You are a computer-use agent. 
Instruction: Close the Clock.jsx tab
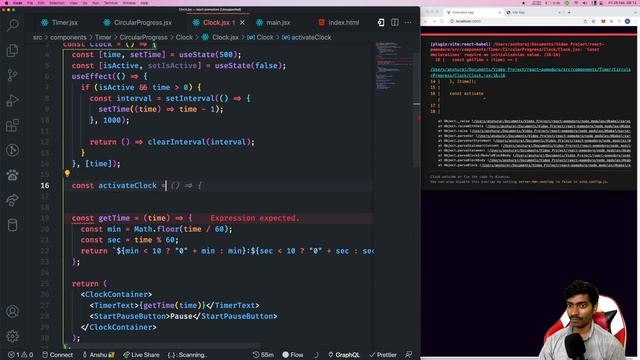point(242,22)
